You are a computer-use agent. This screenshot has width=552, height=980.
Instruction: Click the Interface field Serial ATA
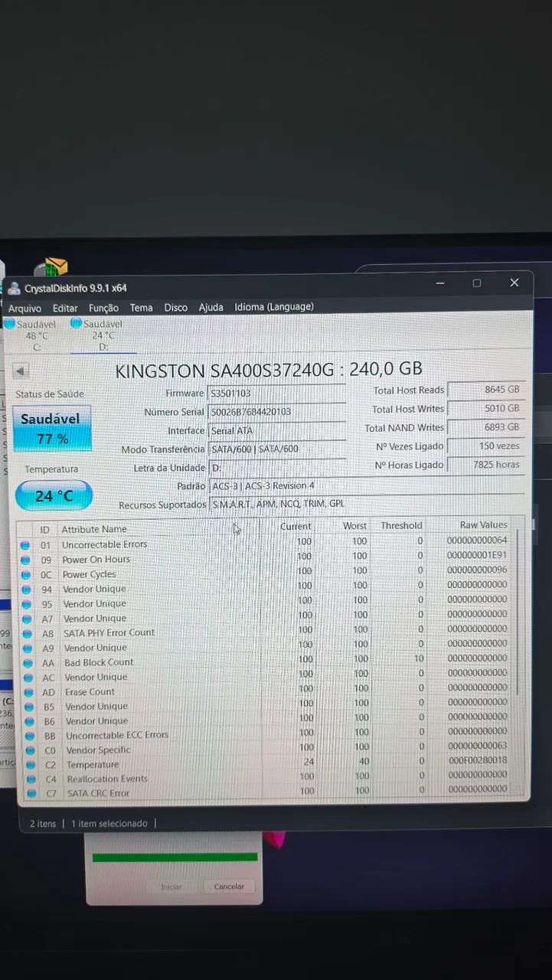tap(277, 430)
